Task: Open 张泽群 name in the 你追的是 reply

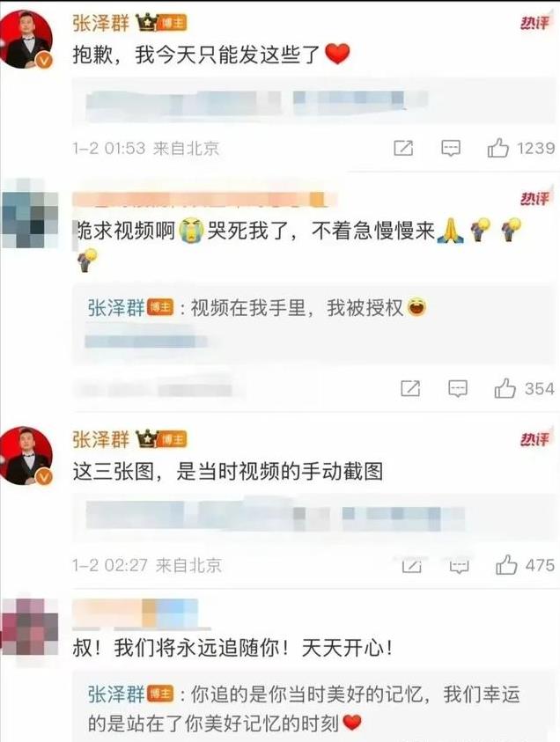Action: point(116,694)
